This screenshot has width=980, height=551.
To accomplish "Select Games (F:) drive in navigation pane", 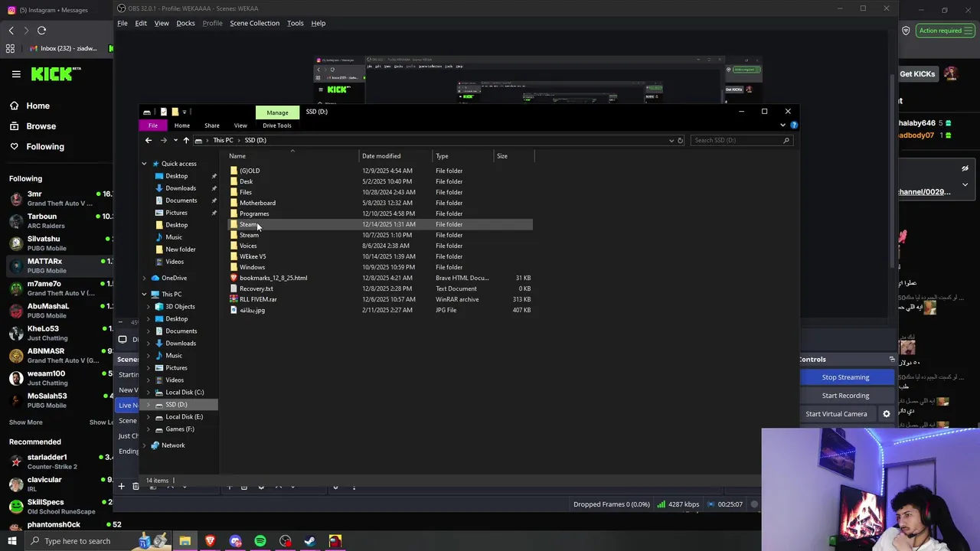I will (x=180, y=429).
